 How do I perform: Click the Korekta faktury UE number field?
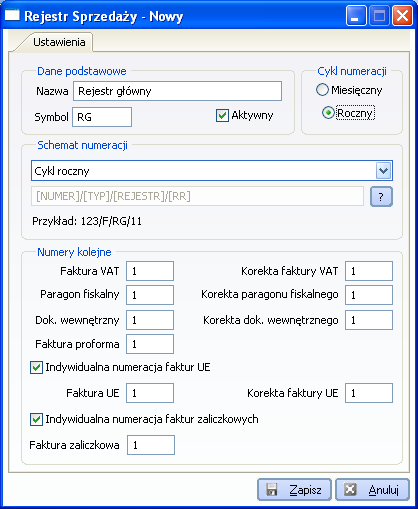coord(369,393)
